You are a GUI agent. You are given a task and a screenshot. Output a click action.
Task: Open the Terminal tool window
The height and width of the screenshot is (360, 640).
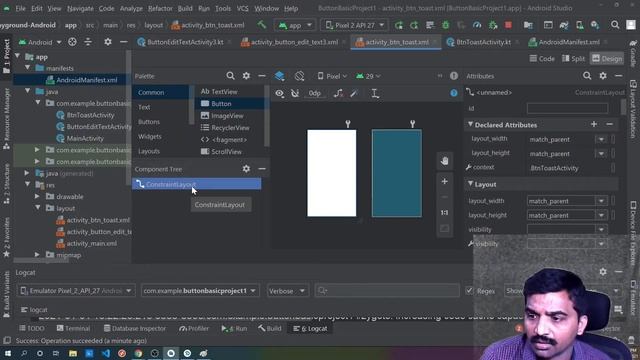point(73,328)
